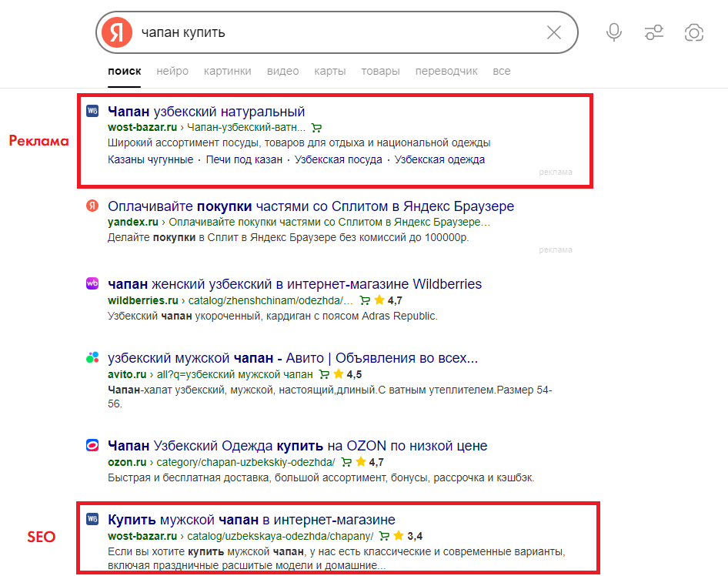The image size is (728, 576).
Task: Click the Wildberries favicon
Action: click(x=92, y=283)
